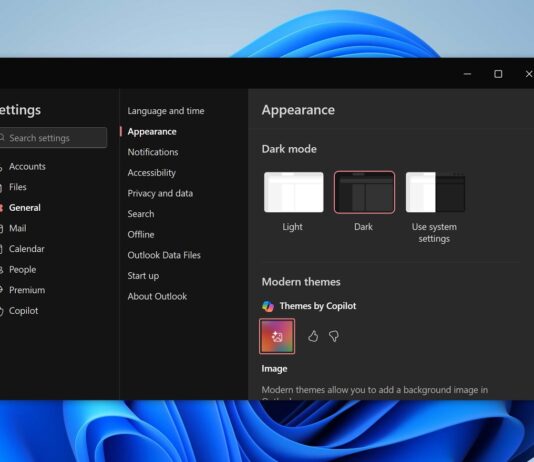Click the Modern themes heading
The image size is (534, 462).
(x=301, y=282)
